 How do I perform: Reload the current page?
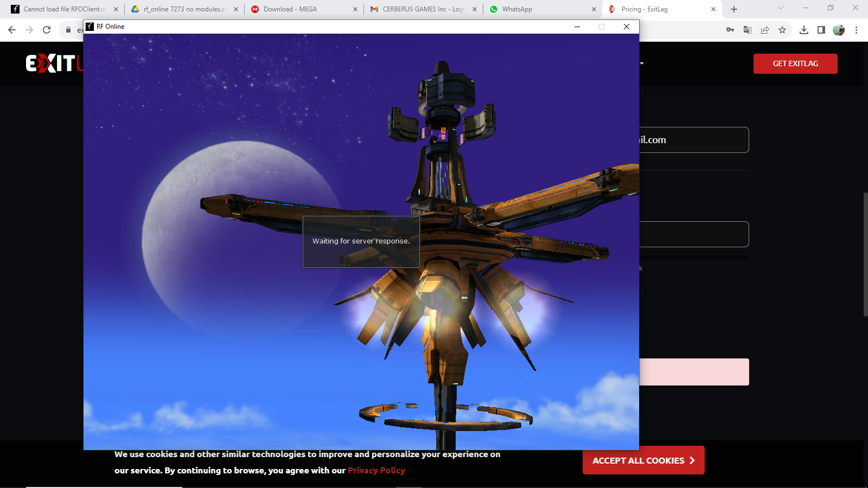tap(47, 30)
